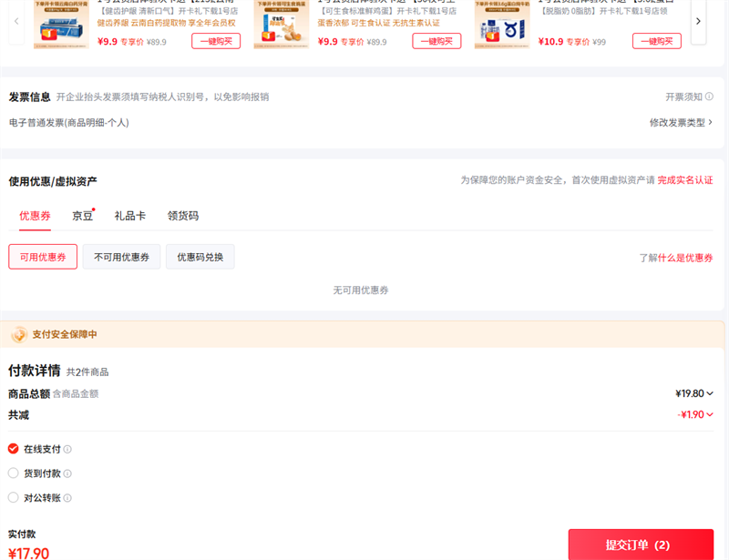The width and height of the screenshot is (729, 560).
Task: Click info icon next to 货到付款
Action: click(x=67, y=473)
